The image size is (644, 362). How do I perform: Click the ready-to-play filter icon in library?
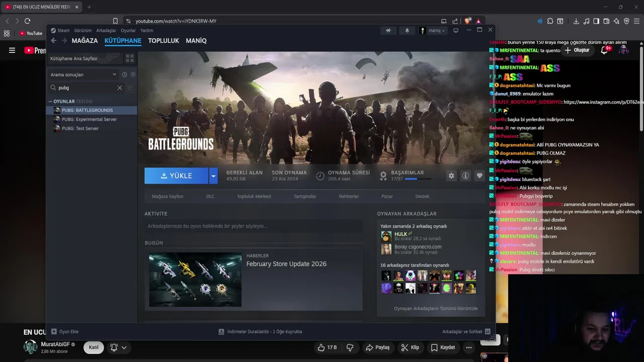(133, 74)
